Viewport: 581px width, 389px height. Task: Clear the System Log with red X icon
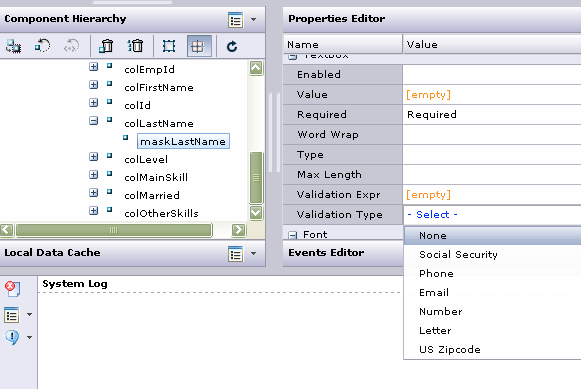tap(13, 289)
